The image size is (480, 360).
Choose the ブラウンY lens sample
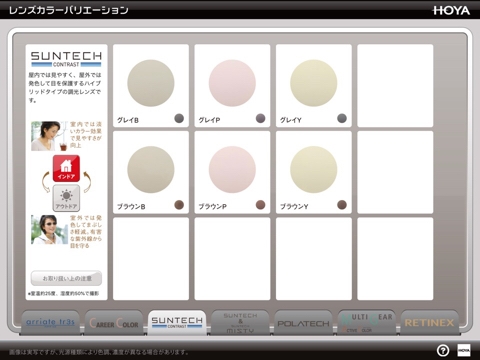[314, 170]
